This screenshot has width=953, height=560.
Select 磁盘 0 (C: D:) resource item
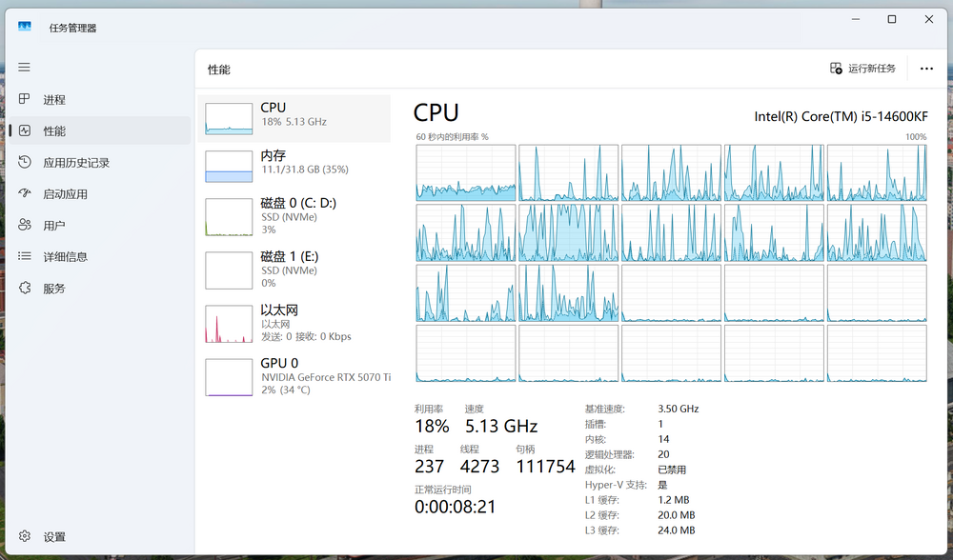click(294, 216)
